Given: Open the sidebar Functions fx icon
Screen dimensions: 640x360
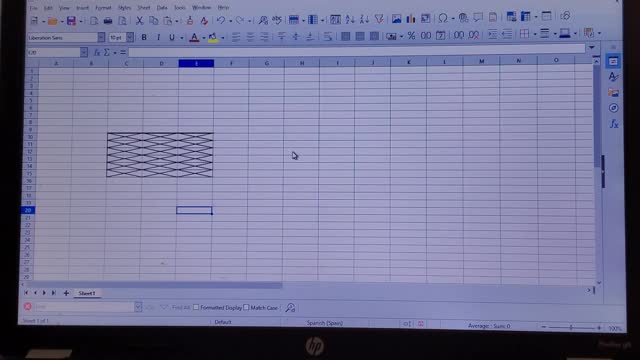Looking at the screenshot, I should click(614, 124).
